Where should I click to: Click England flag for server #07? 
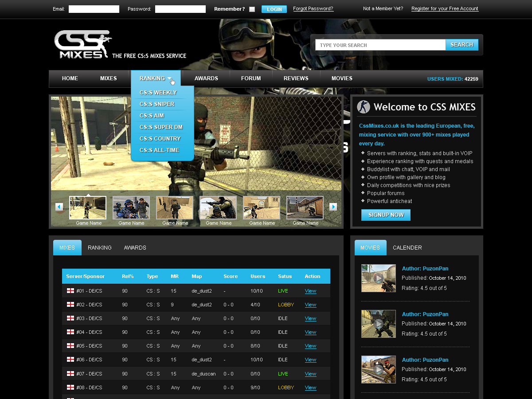[70, 374]
